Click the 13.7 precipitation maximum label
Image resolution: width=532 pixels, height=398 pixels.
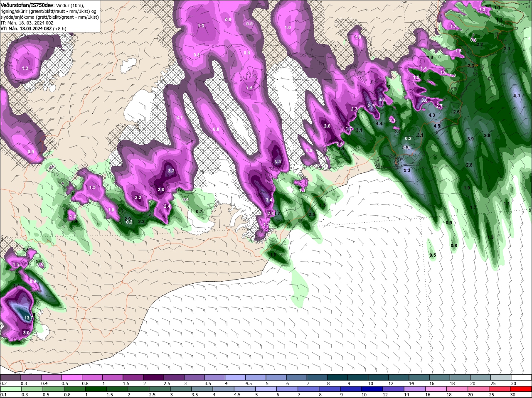pyautogui.click(x=29, y=318)
